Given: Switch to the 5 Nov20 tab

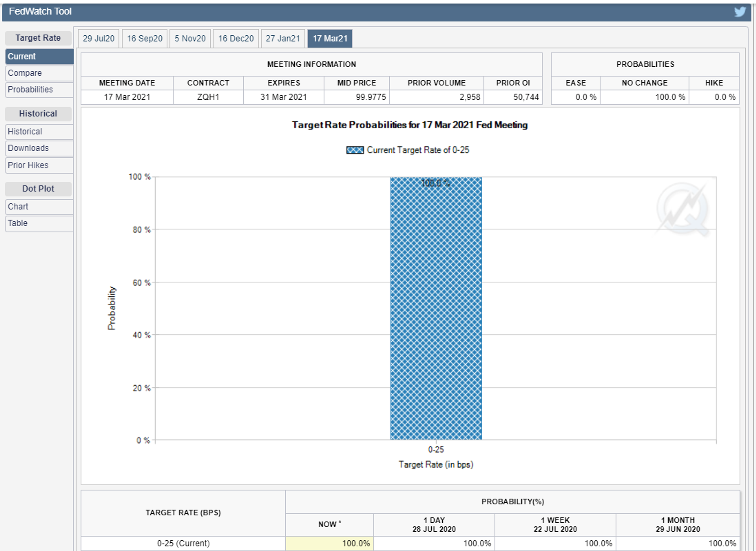Looking at the screenshot, I should click(190, 38).
